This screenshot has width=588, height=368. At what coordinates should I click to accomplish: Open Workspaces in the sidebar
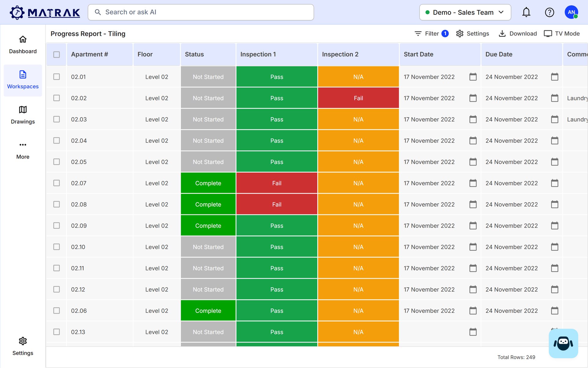click(23, 80)
